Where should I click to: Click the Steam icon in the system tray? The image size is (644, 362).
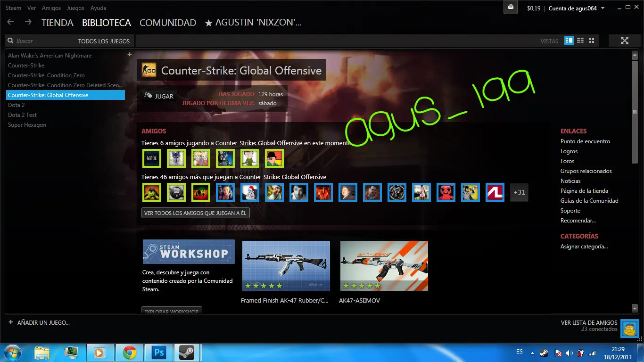[x=544, y=353]
